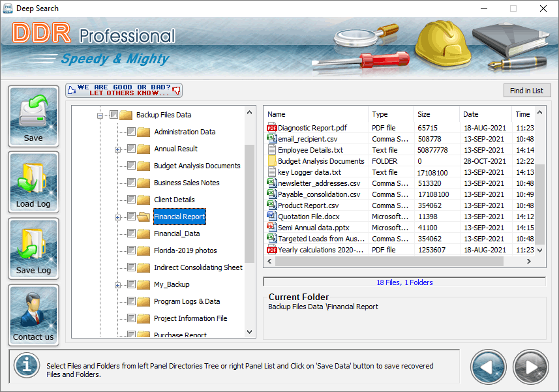
Task: Click the folder tree scroll-up arrow
Action: click(x=250, y=112)
